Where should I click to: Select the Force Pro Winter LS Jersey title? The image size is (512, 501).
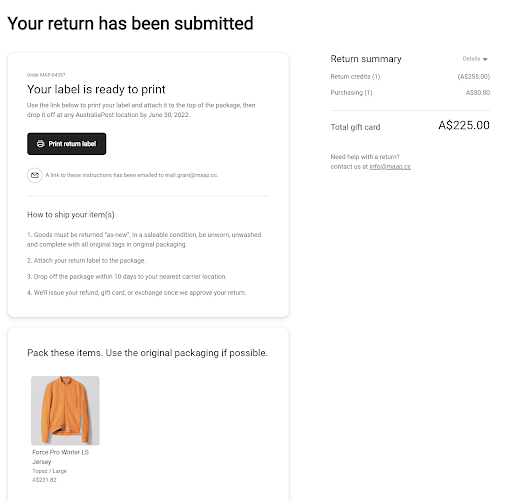click(x=61, y=457)
